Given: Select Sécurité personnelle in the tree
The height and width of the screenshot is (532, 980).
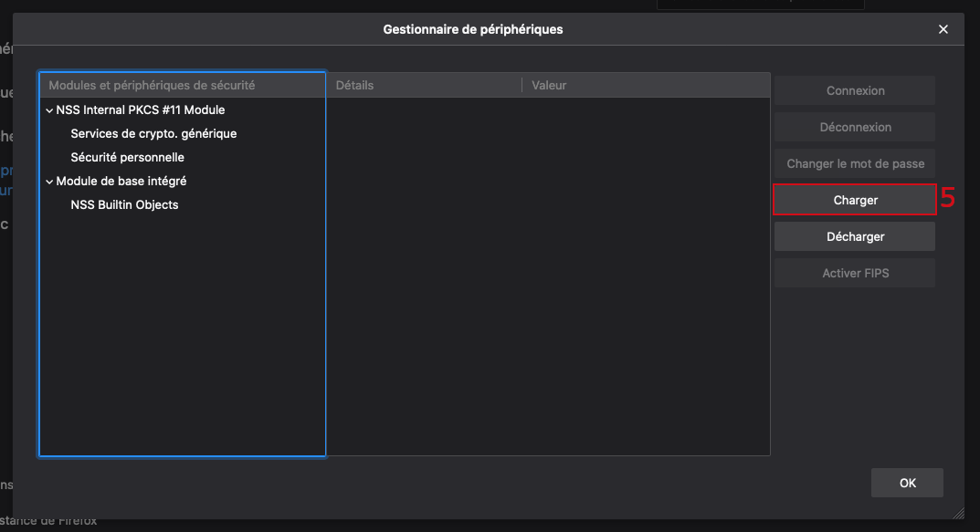Looking at the screenshot, I should (x=127, y=157).
